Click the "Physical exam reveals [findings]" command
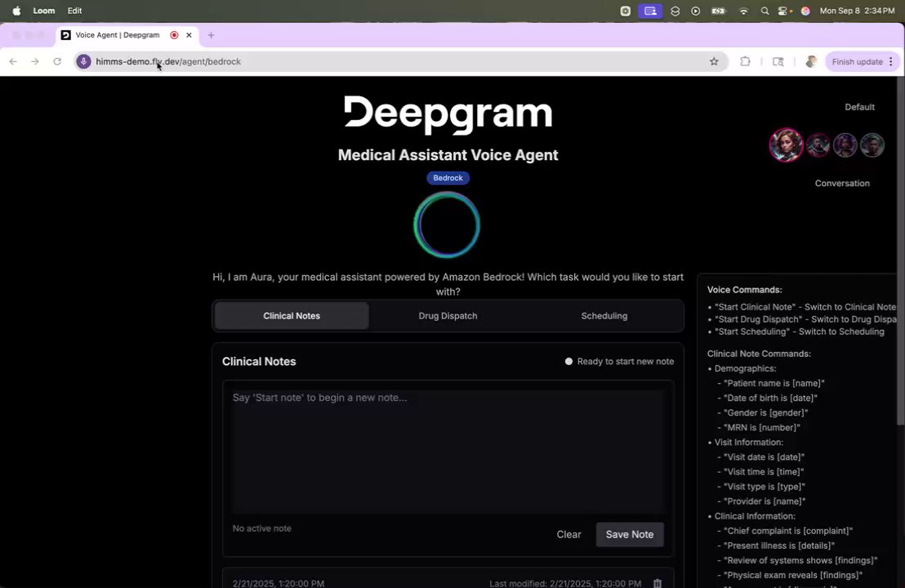 pyautogui.click(x=793, y=575)
